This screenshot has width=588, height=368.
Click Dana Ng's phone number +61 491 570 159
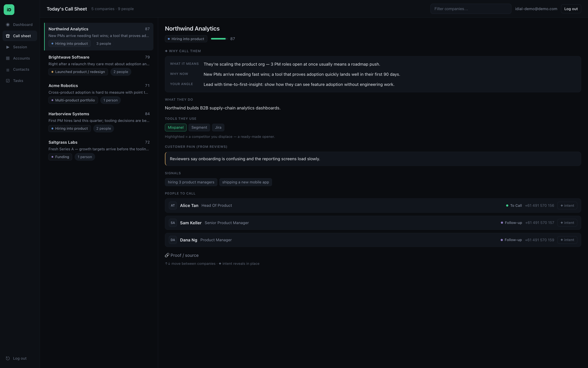[539, 240]
